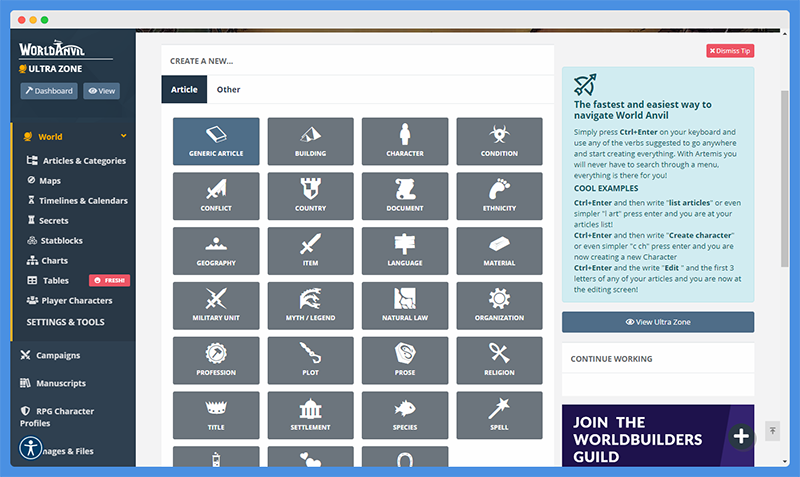Create a Language article
This screenshot has width=800, height=477.
pos(405,251)
